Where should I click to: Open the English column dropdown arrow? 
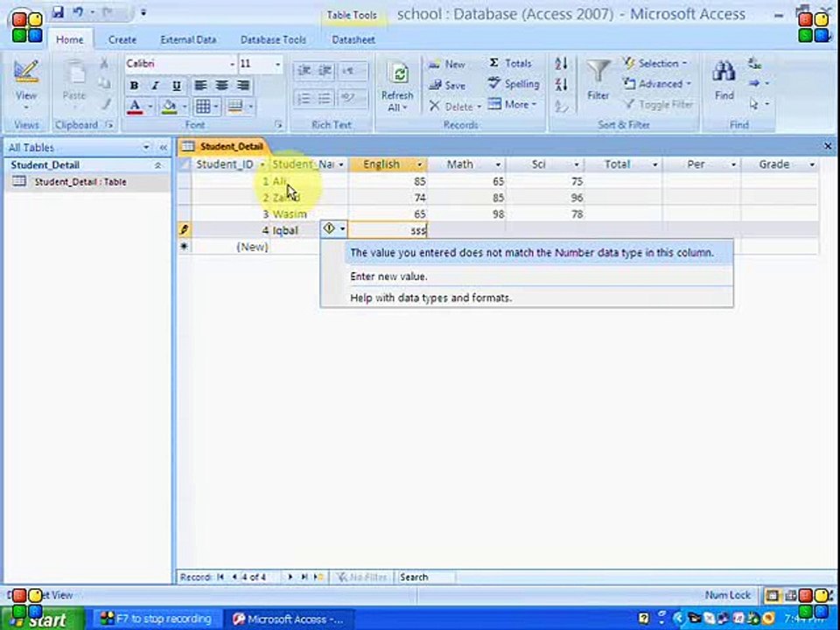(x=419, y=164)
